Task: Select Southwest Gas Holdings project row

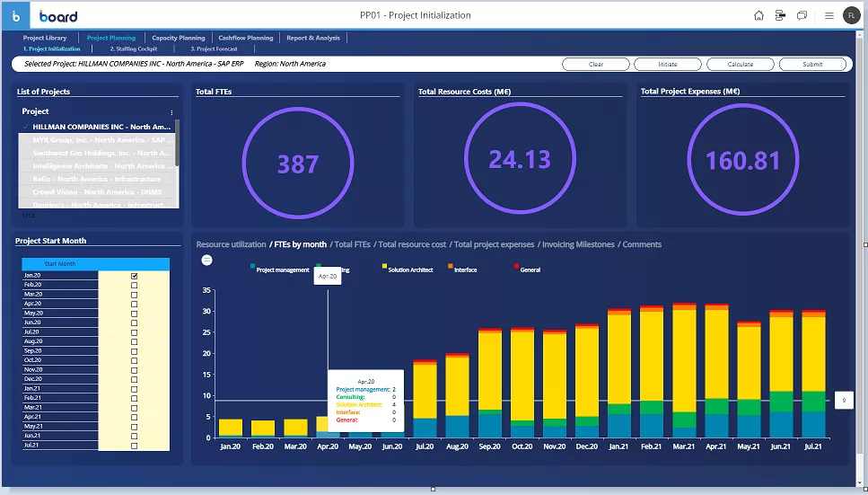Action: click(x=98, y=153)
